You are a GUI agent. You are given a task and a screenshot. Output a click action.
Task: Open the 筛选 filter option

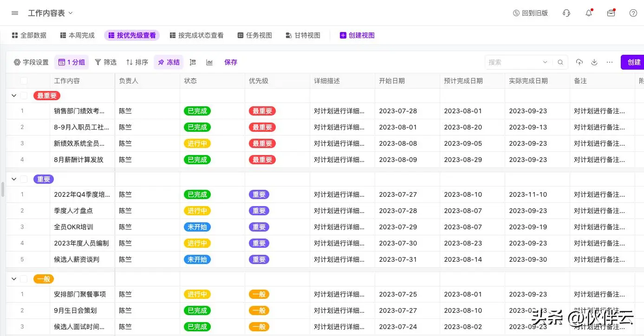click(x=105, y=62)
